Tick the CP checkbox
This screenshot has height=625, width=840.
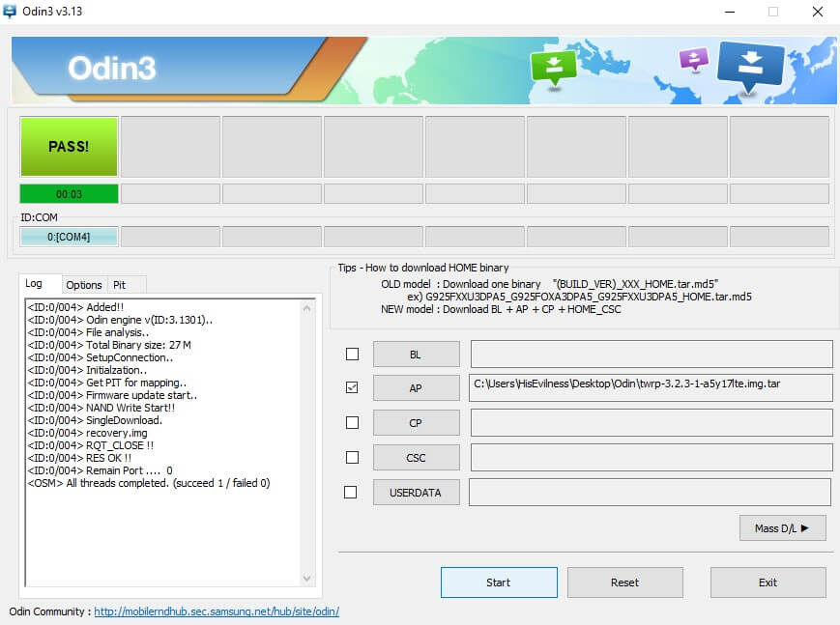(352, 422)
